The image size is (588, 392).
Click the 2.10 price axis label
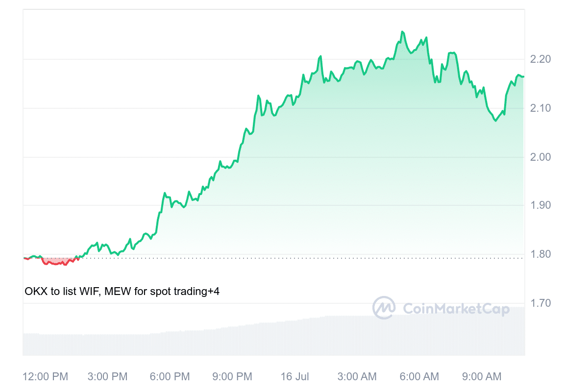(x=540, y=108)
